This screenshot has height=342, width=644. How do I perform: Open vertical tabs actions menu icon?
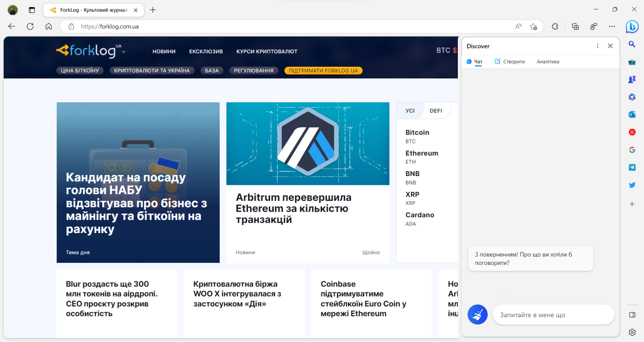tap(32, 10)
